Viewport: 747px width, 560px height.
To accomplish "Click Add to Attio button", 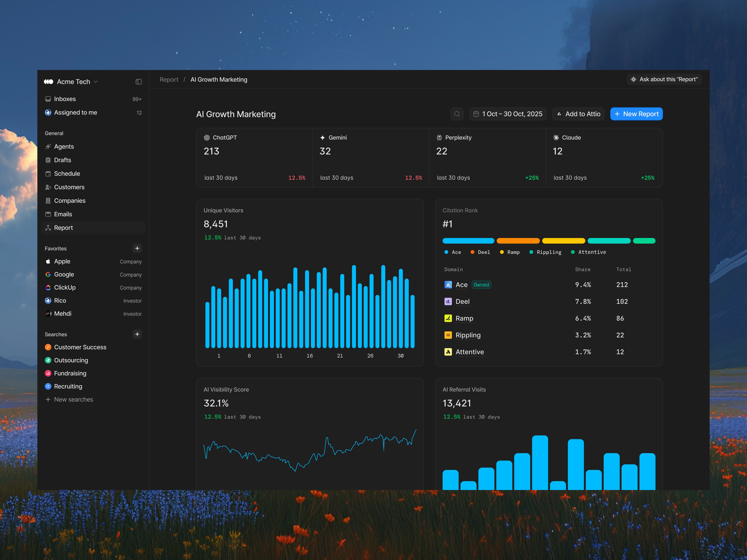I will pos(578,114).
